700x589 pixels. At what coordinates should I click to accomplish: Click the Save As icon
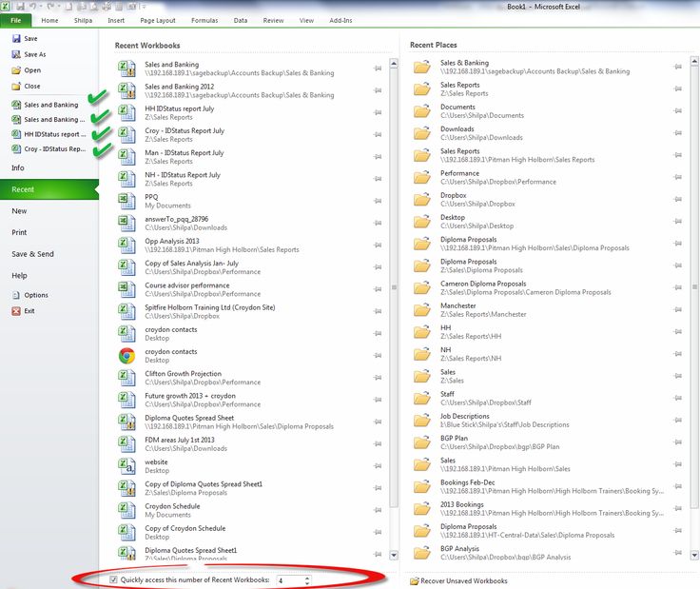point(16,54)
